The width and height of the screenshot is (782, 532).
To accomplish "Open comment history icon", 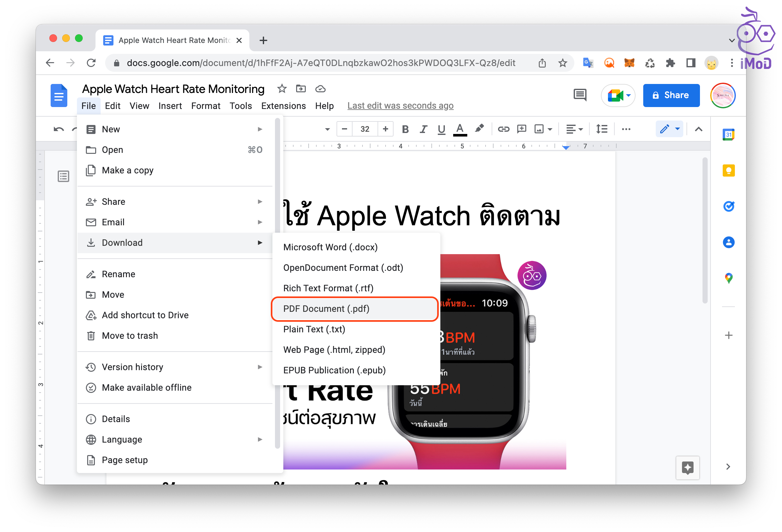I will click(579, 95).
